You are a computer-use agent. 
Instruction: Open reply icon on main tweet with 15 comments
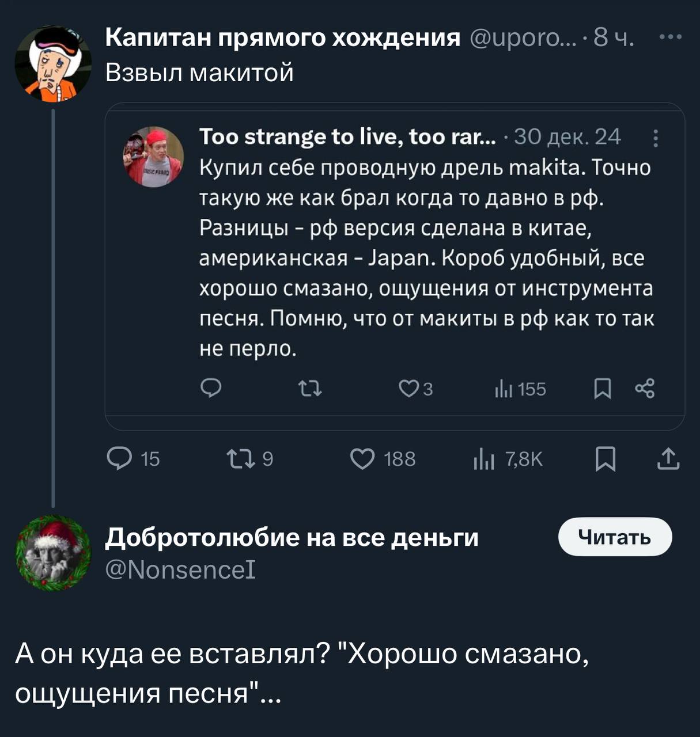119,459
